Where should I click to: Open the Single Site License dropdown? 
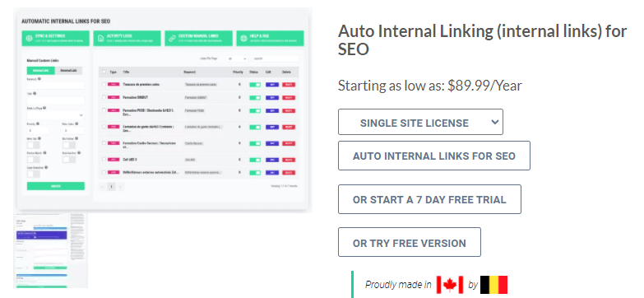[420, 122]
